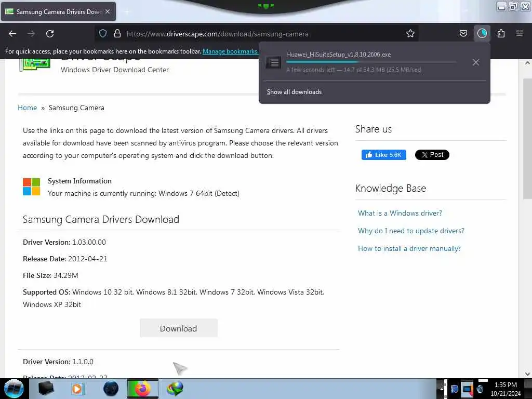The width and height of the screenshot is (532, 399).
Task: Click the scrollbar up arrow
Action: pyautogui.click(x=527, y=63)
